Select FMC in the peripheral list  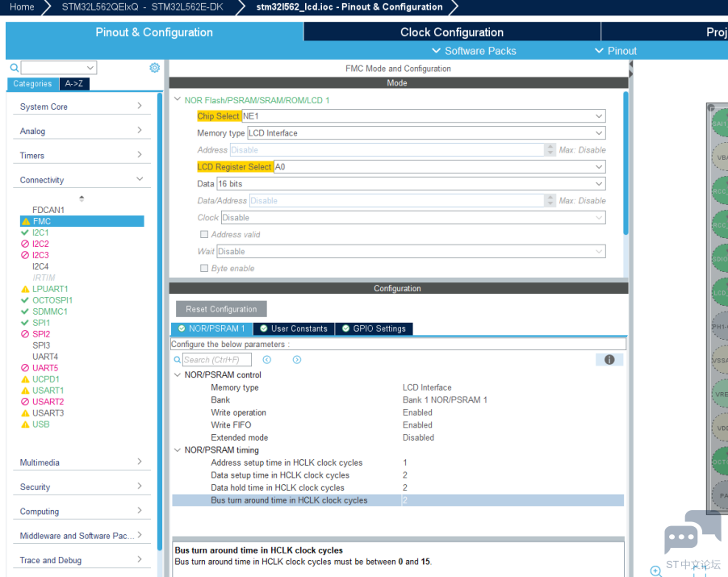82,221
